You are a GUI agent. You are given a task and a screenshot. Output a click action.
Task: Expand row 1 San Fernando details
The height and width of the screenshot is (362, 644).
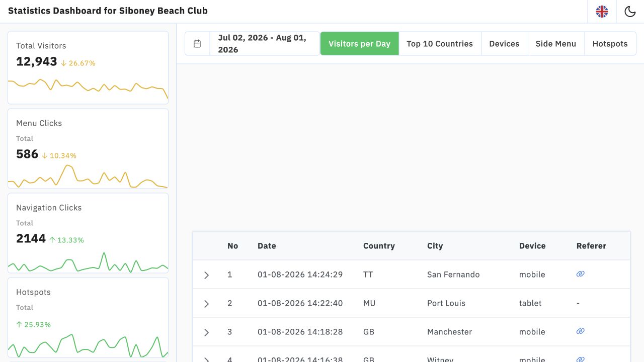coord(206,275)
